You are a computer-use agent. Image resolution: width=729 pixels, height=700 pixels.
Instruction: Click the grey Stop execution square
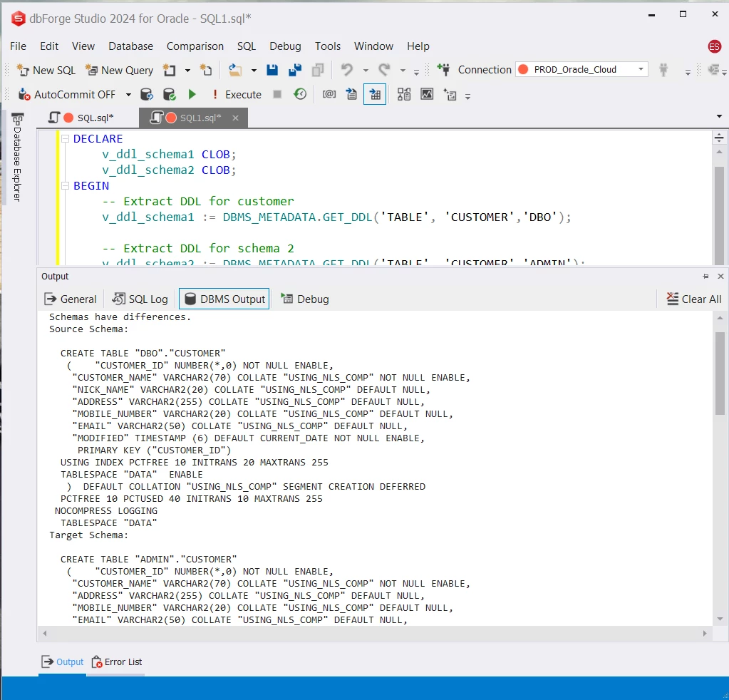click(277, 94)
